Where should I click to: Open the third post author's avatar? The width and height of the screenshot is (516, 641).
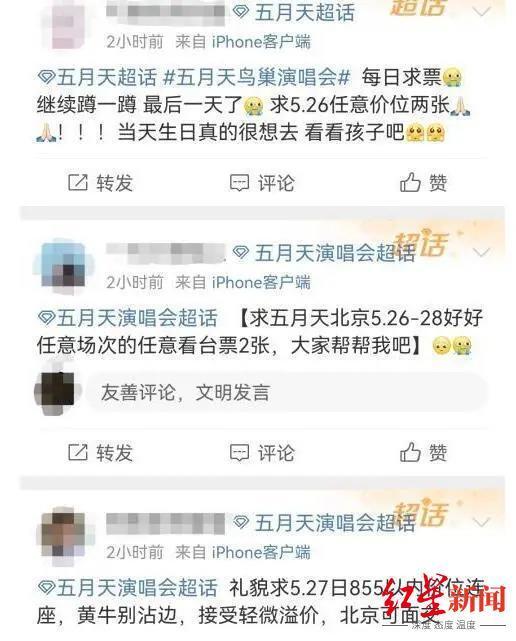pos(64,536)
